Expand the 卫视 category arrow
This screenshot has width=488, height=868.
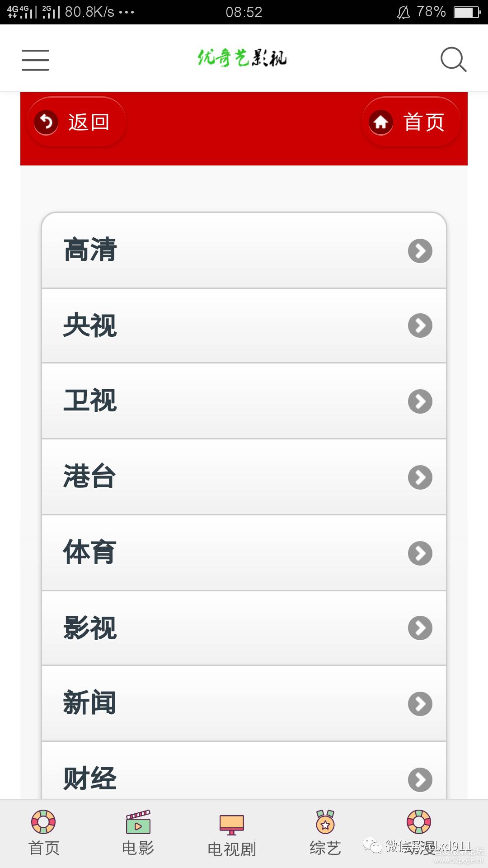pyautogui.click(x=420, y=401)
